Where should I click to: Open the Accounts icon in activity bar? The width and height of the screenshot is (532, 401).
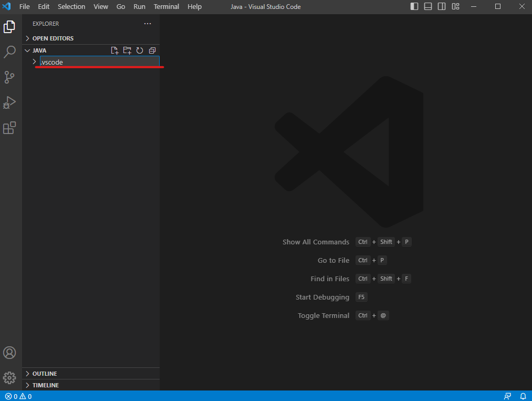point(9,353)
